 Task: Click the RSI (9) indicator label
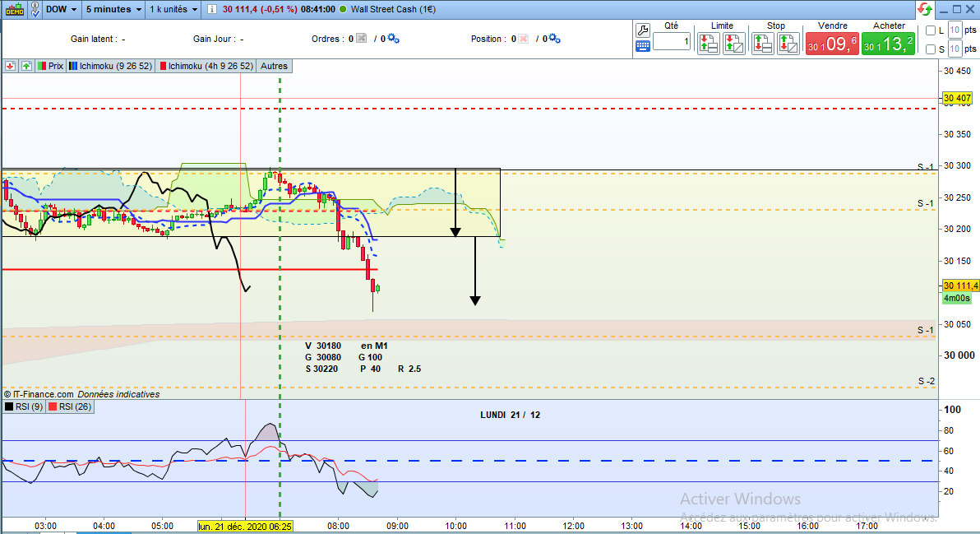pos(24,407)
